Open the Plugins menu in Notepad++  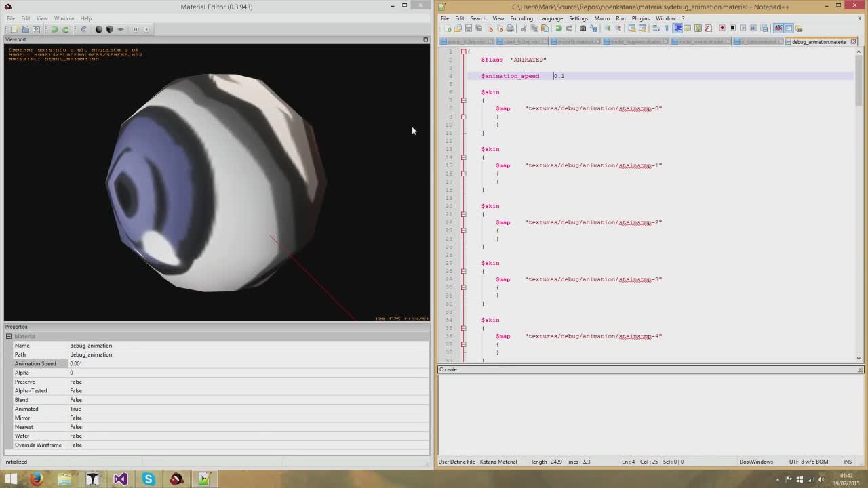pyautogui.click(x=640, y=18)
